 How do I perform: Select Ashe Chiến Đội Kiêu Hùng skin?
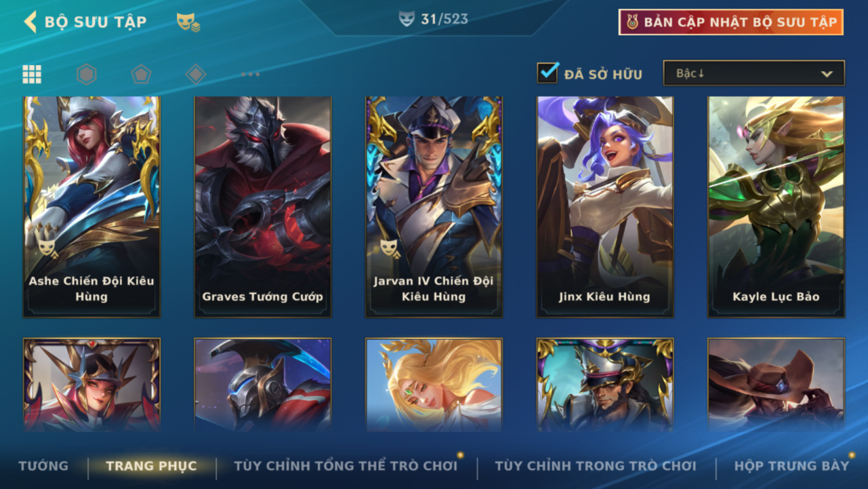pyautogui.click(x=91, y=207)
